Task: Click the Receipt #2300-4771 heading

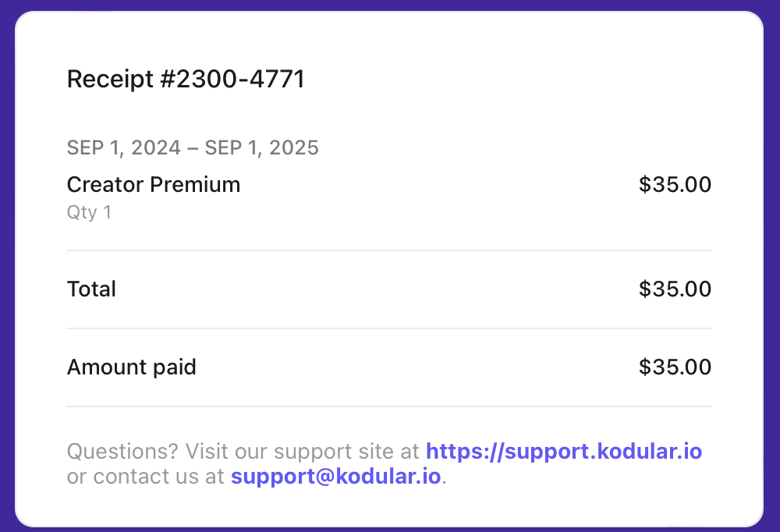Action: tap(186, 79)
